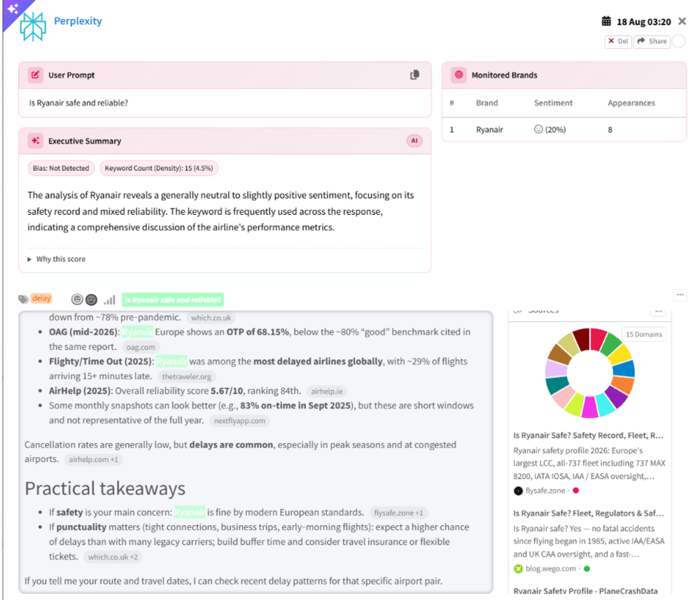Click the 'Practical takeaways' heading
This screenshot has width=700, height=600.
pyautogui.click(x=105, y=489)
